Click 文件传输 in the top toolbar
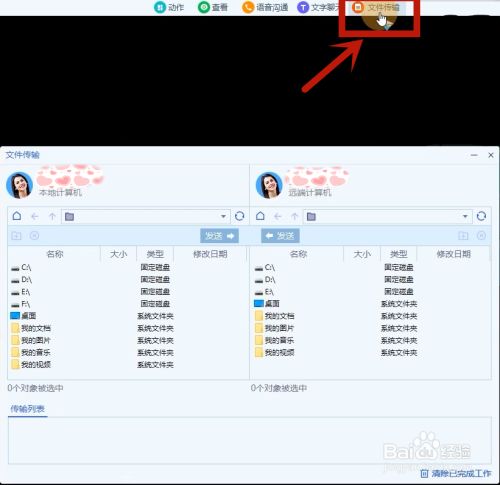500x485 pixels. pos(376,7)
